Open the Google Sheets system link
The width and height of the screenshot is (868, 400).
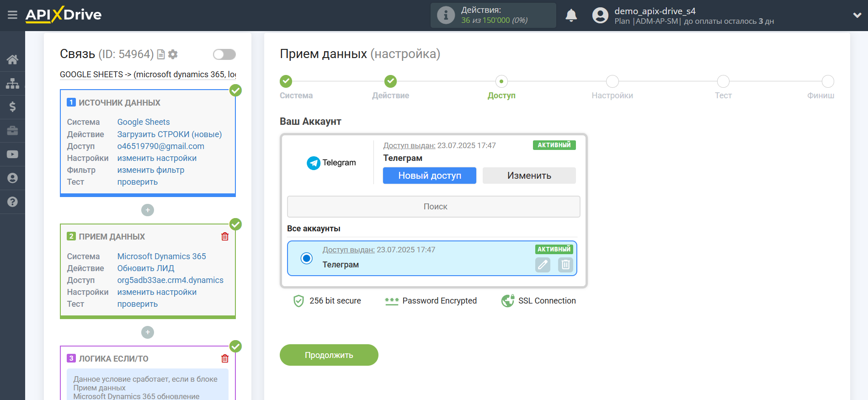[x=144, y=122]
